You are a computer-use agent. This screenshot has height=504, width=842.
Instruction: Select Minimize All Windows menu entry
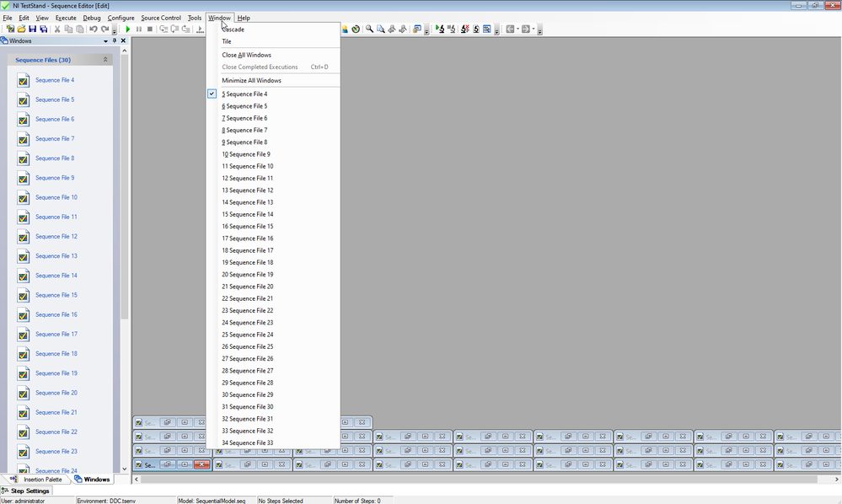click(273, 81)
